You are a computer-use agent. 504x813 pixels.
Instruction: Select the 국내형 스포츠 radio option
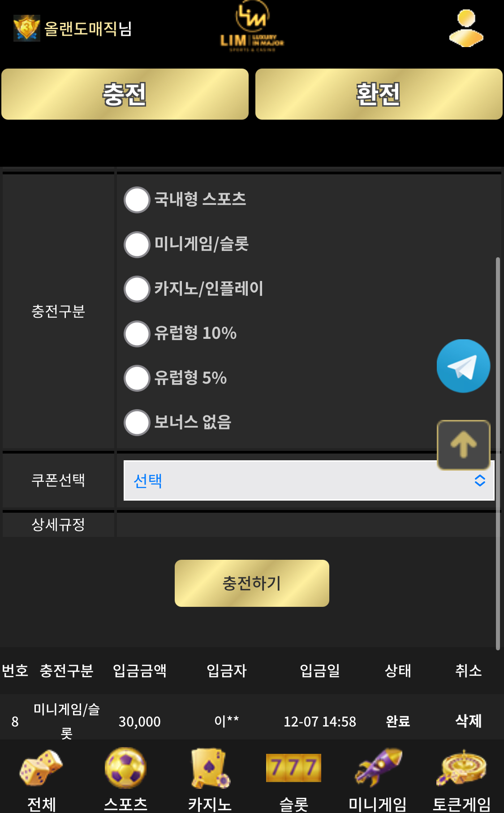137,200
